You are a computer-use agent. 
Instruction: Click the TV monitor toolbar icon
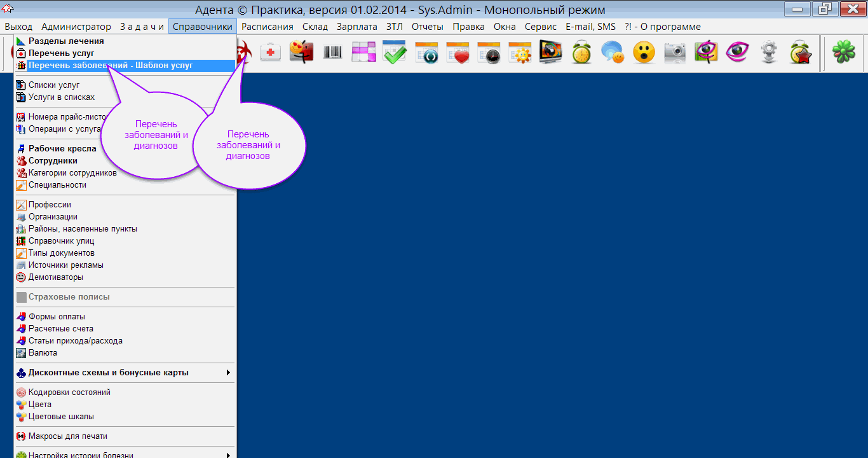coord(550,52)
